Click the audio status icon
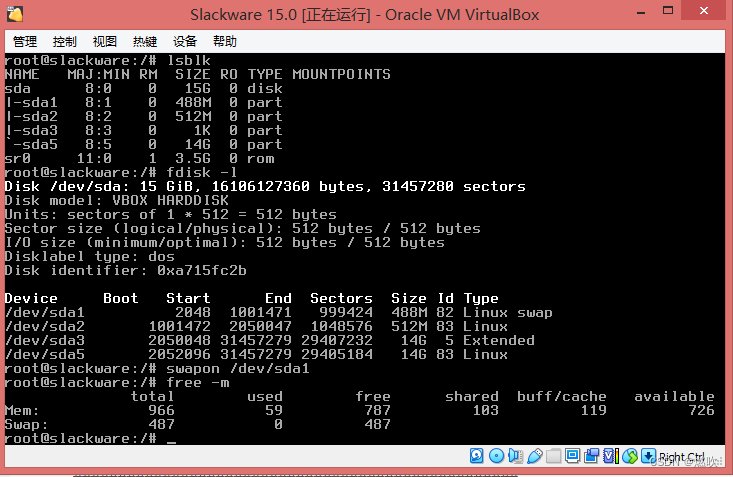733x477 pixels. click(515, 455)
